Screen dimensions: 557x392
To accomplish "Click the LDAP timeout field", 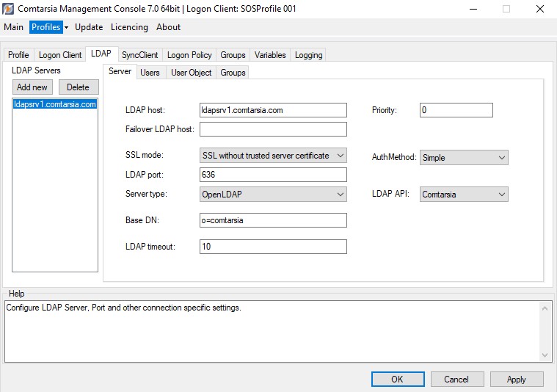I will point(273,247).
